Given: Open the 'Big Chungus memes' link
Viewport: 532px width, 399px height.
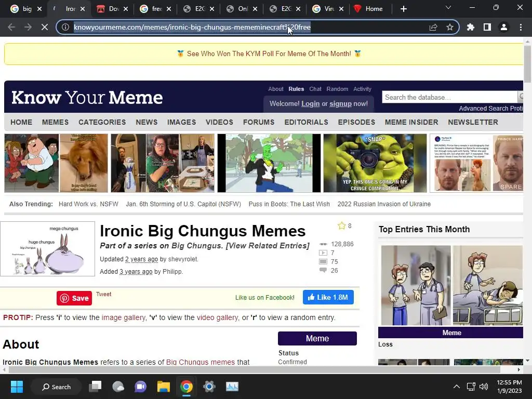Looking at the screenshot, I should point(201,362).
